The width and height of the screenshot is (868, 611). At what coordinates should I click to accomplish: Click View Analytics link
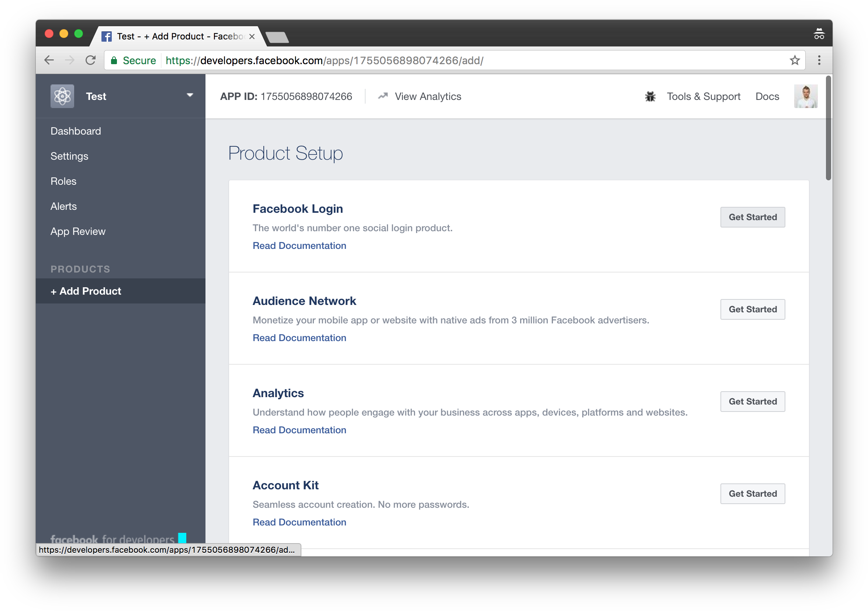[x=428, y=96]
